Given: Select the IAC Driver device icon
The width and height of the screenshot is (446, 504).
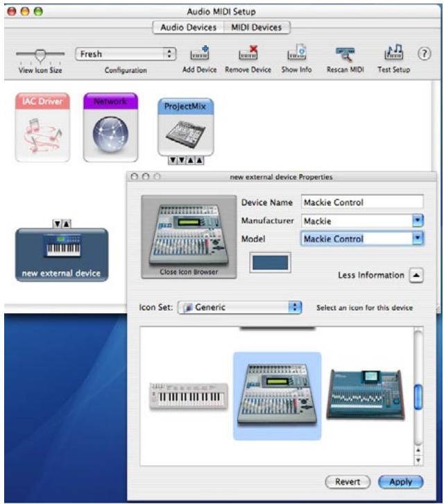Looking at the screenshot, I should [42, 127].
